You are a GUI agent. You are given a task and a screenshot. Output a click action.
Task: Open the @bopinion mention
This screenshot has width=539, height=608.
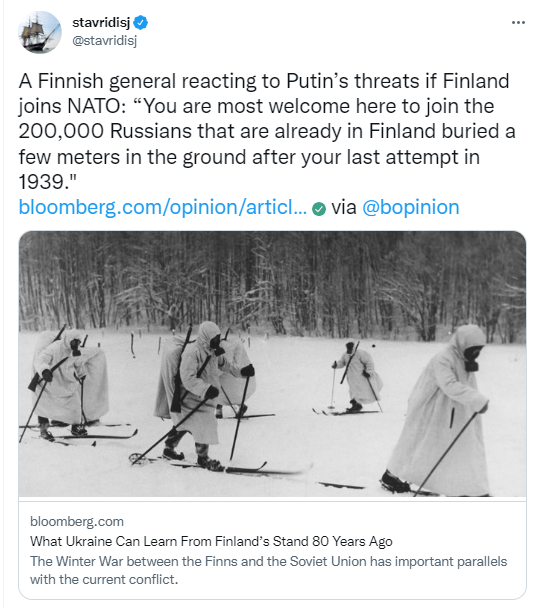click(411, 207)
